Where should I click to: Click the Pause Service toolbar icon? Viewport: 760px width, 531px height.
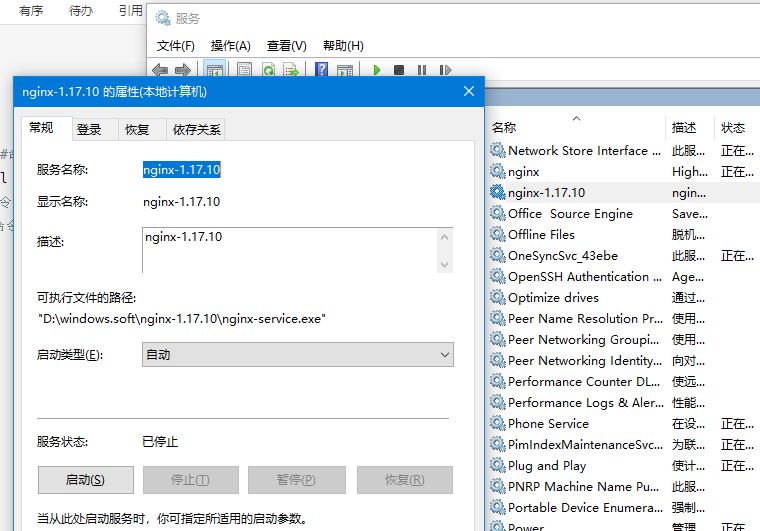point(422,70)
